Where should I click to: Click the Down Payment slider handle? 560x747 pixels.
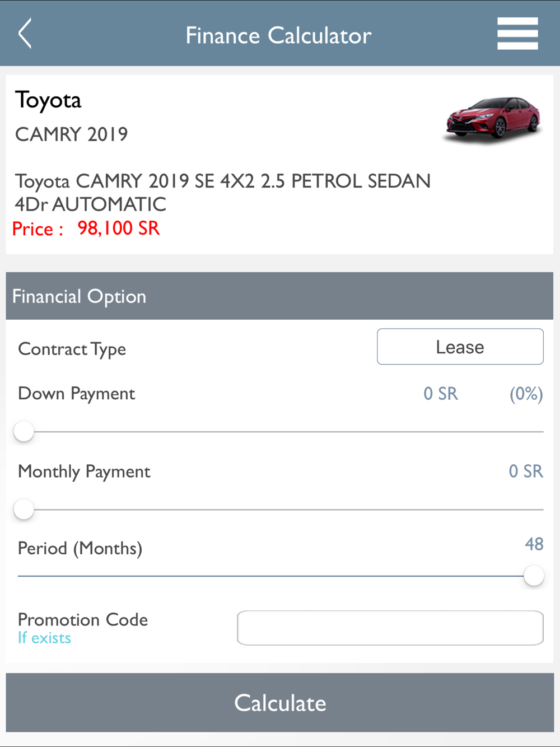coord(24,432)
